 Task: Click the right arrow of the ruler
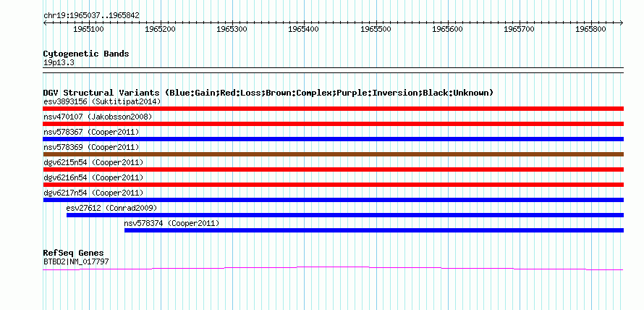pyautogui.click(x=622, y=23)
